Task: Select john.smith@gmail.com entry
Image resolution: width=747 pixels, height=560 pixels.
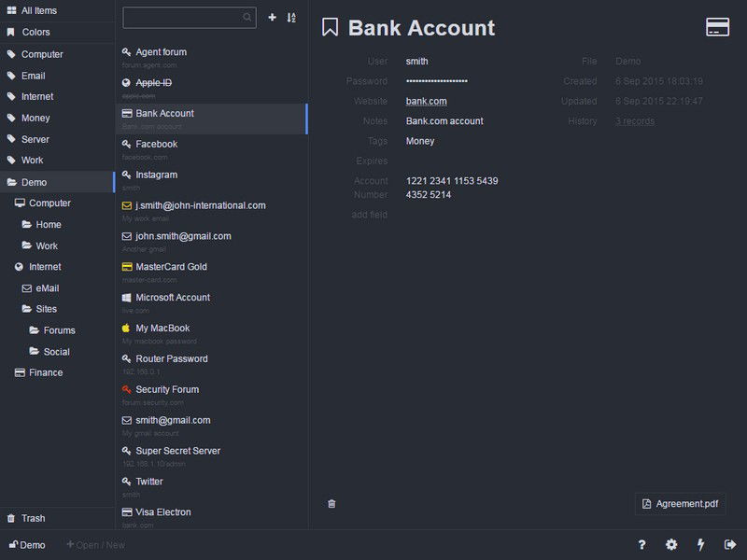Action: pyautogui.click(x=212, y=242)
